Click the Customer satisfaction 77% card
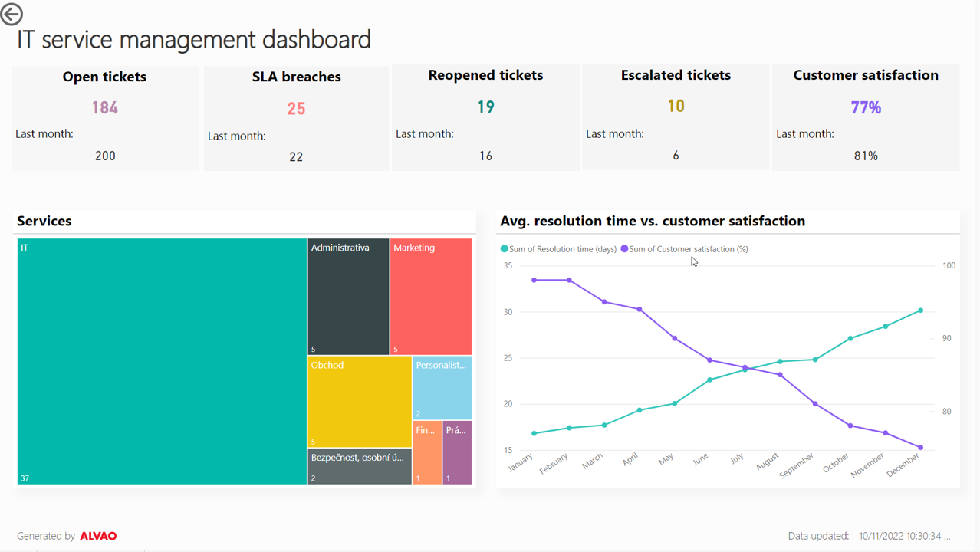Viewport: 980px width, 552px height. [x=866, y=117]
